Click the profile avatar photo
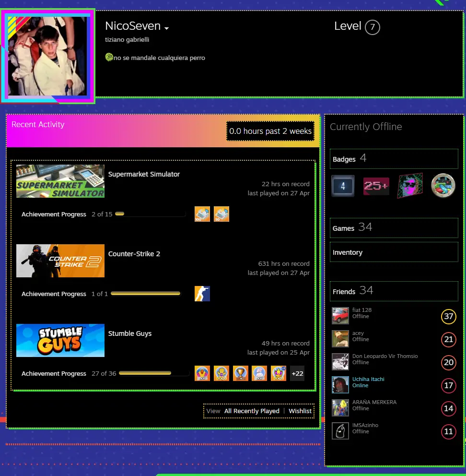Image resolution: width=466 pixels, height=476 pixels. coord(47,56)
